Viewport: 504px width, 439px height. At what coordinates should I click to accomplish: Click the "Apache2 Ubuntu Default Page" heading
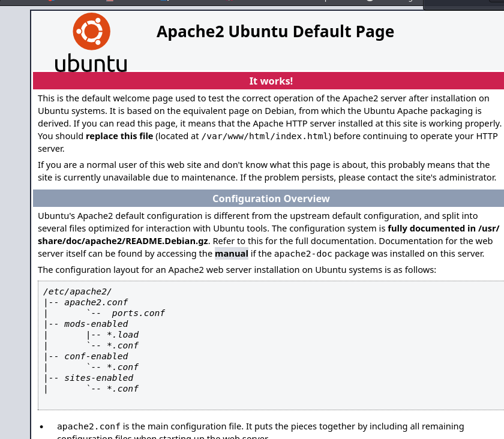275,32
